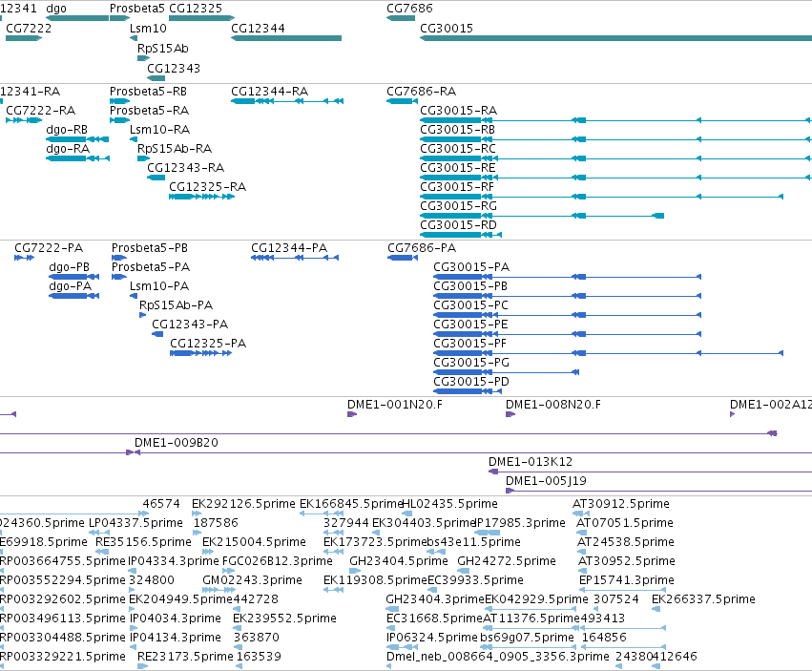Select the Prosbeta5 gene label
Viewport: 812px width, 671px height.
pos(136,9)
